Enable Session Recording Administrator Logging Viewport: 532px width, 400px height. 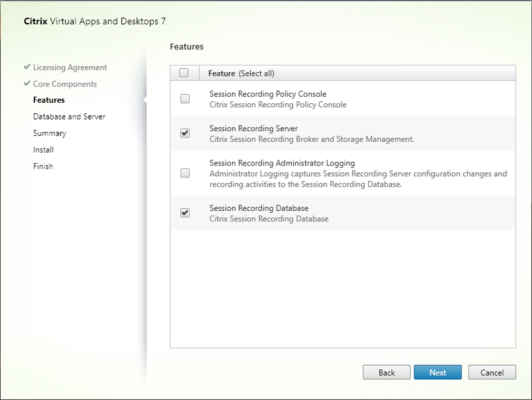[185, 172]
